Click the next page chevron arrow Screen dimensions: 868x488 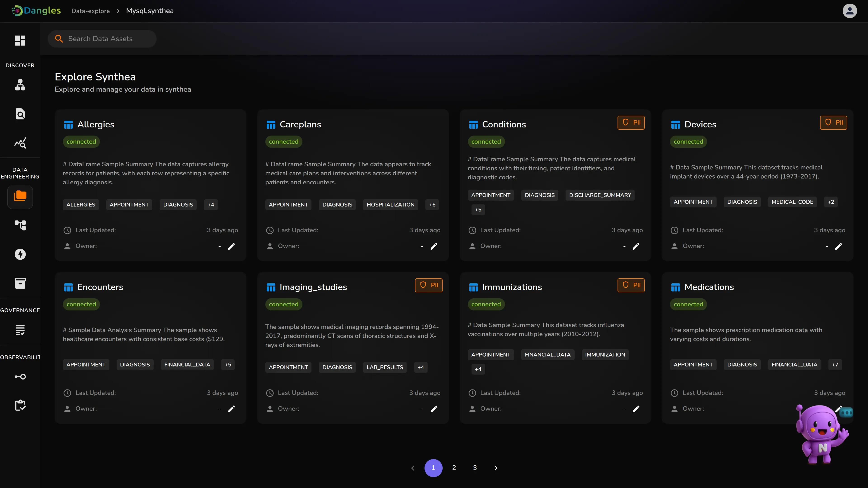[496, 468]
